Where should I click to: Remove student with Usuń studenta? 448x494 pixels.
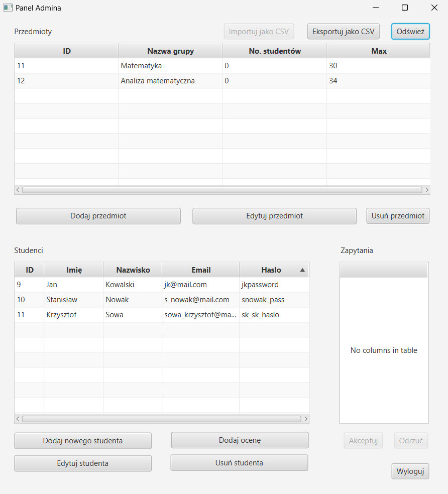(239, 463)
